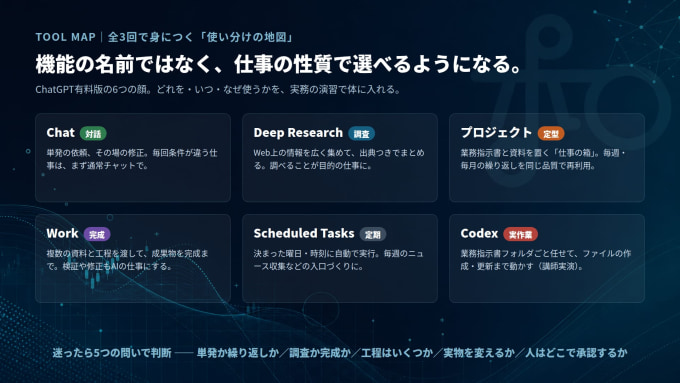Select the Codex card heading
Image resolution: width=680 pixels, height=383 pixels.
479,233
